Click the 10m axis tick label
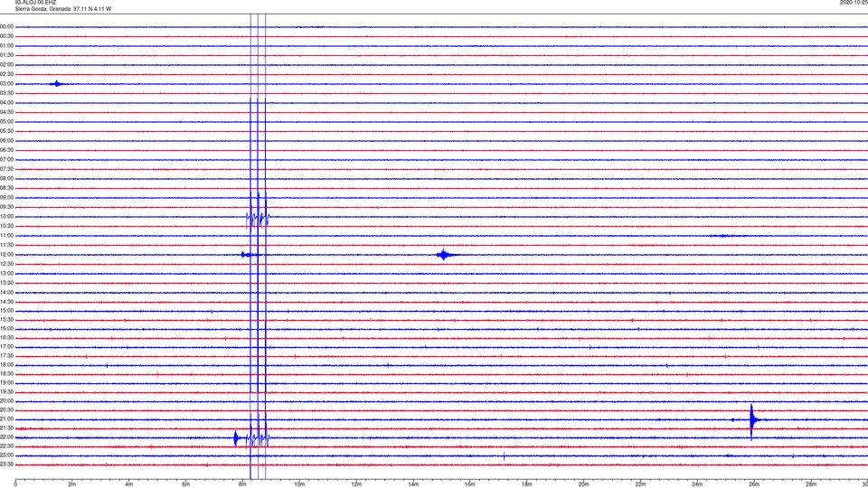Image resolution: width=868 pixels, height=488 pixels. (x=299, y=484)
